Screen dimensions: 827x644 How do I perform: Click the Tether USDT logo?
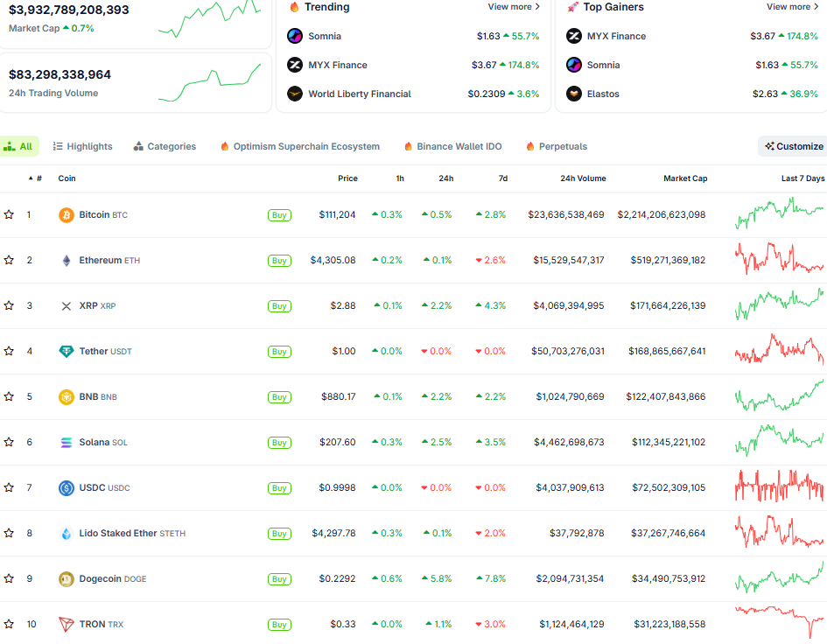67,351
